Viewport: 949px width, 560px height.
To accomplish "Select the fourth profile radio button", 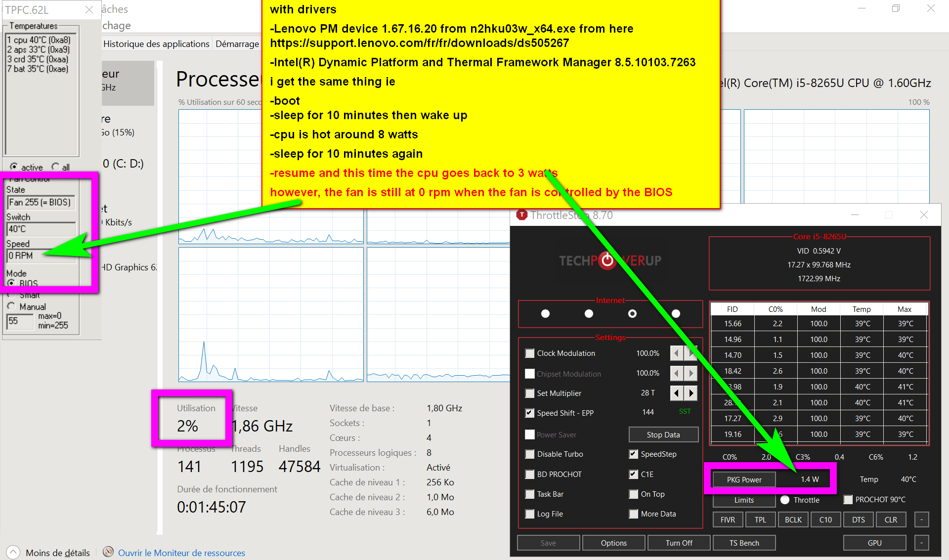I will pyautogui.click(x=676, y=313).
